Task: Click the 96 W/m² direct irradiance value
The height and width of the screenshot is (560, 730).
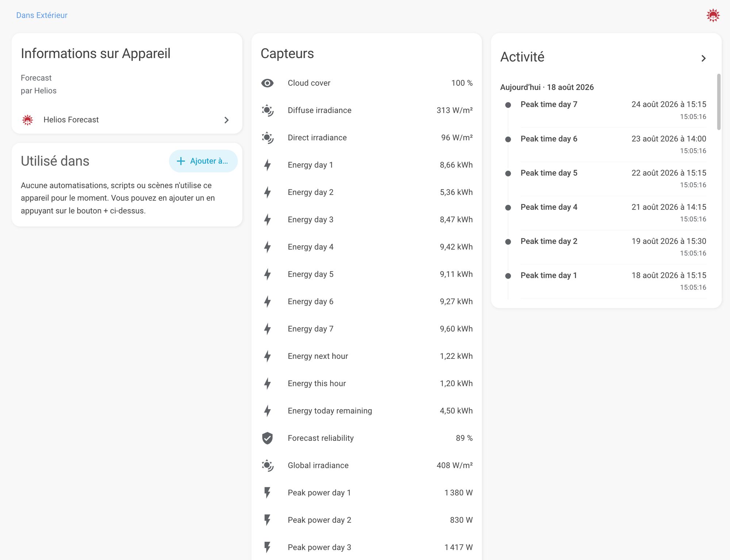Action: pos(457,138)
